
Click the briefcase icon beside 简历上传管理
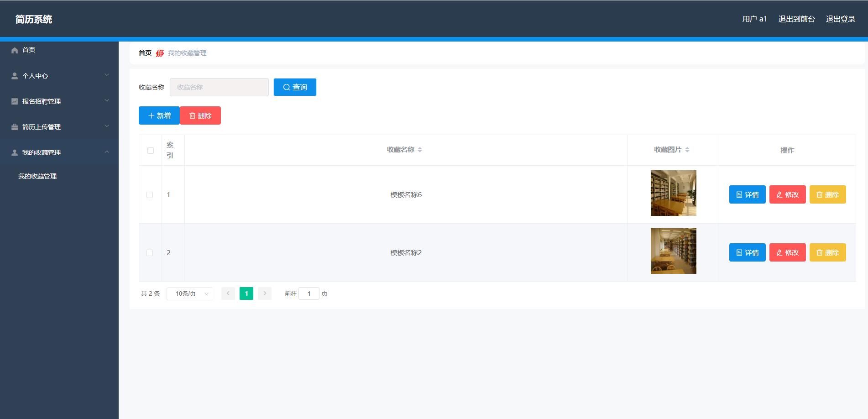coord(15,127)
